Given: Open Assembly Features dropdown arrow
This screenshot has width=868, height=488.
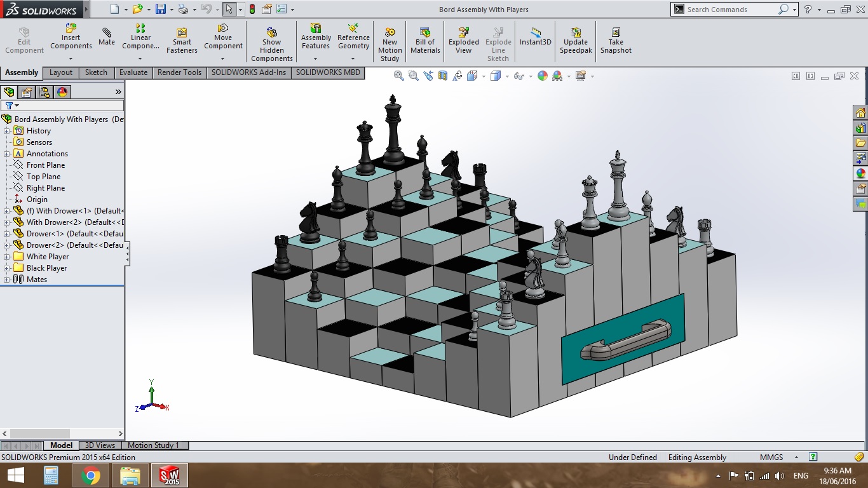Looking at the screenshot, I should [x=316, y=58].
